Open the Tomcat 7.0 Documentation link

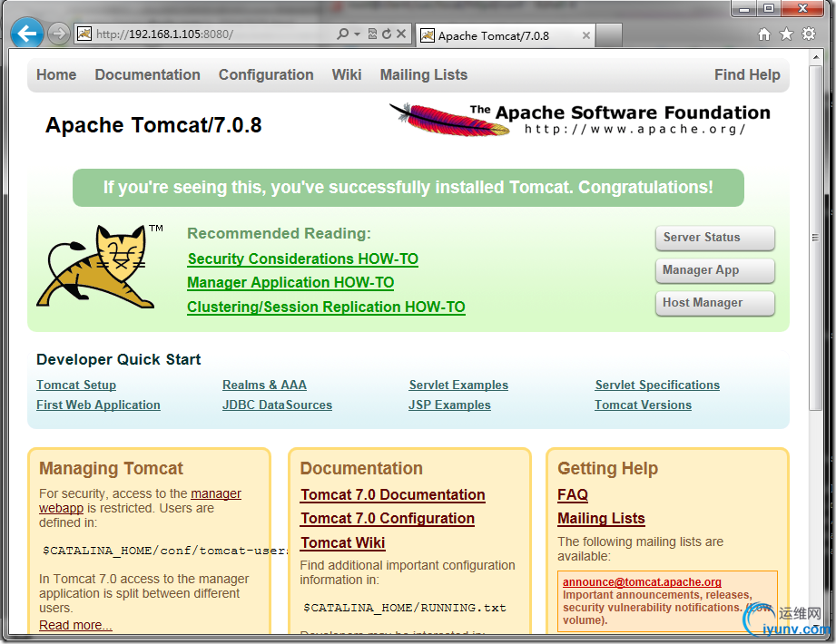pyautogui.click(x=393, y=495)
